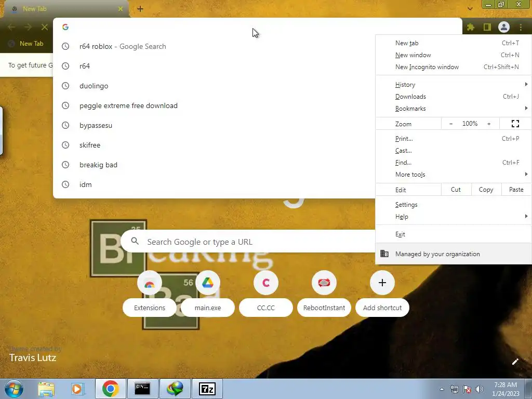Toggle the side panel icon in the toolbar
The image size is (532, 399).
[487, 27]
